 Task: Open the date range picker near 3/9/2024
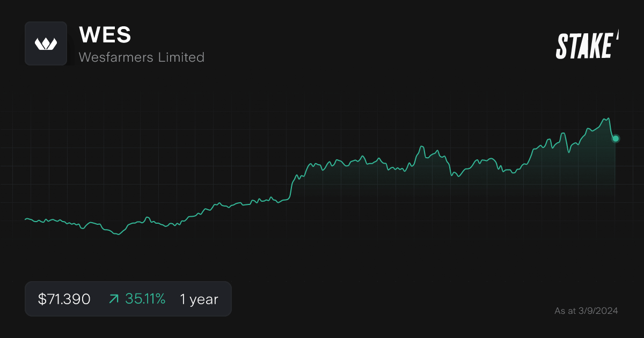(x=586, y=310)
